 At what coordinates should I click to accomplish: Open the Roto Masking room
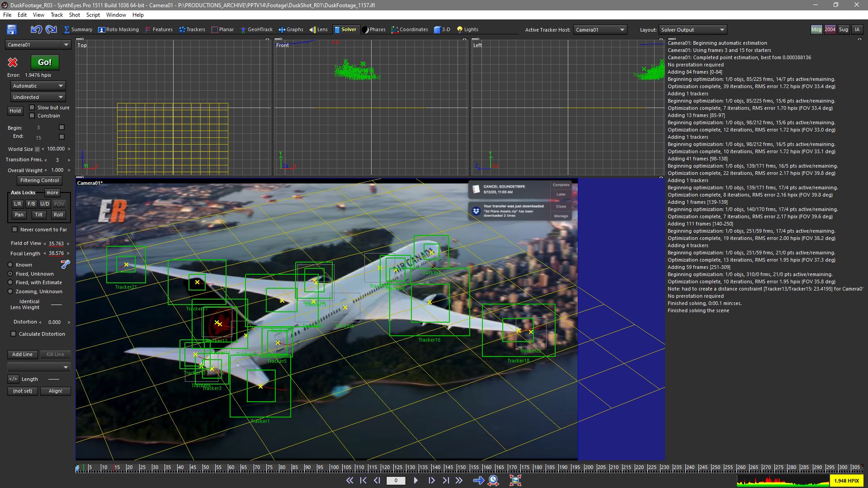(118, 29)
